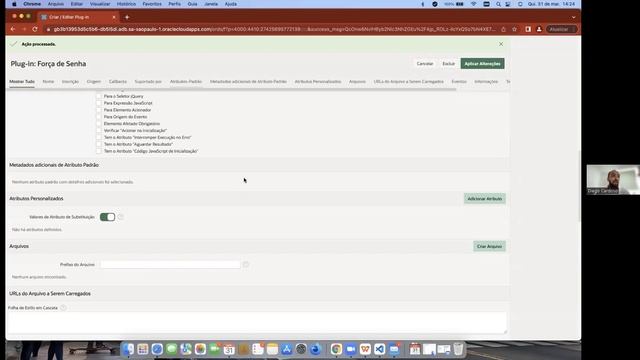Click the Criar Arquivo button

489,247
